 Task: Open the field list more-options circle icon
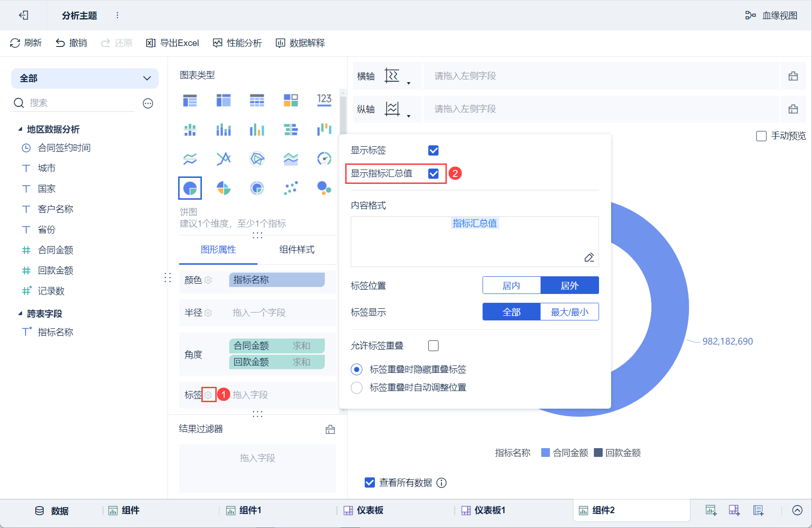pyautogui.click(x=148, y=103)
